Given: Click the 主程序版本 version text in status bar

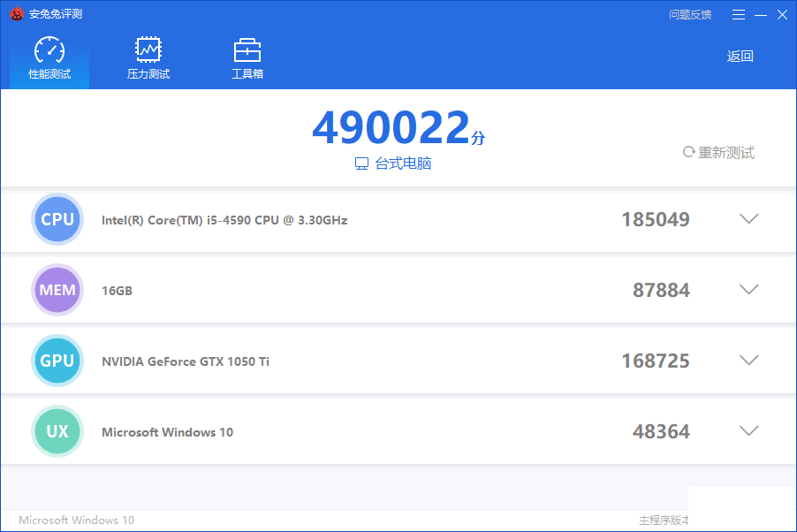Looking at the screenshot, I should tap(664, 521).
